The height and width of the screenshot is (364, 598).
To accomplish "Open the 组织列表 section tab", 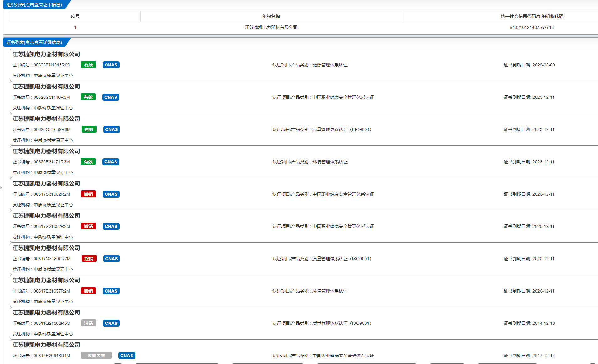I will 35,5.
